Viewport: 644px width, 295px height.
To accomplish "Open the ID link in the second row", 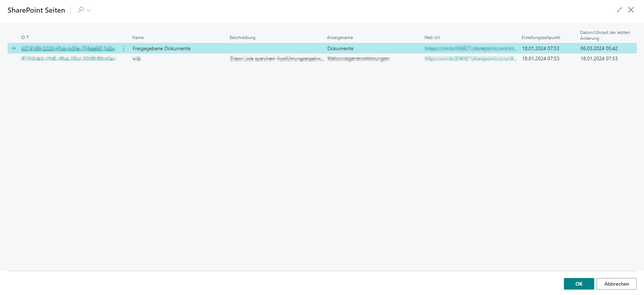I will coord(68,58).
